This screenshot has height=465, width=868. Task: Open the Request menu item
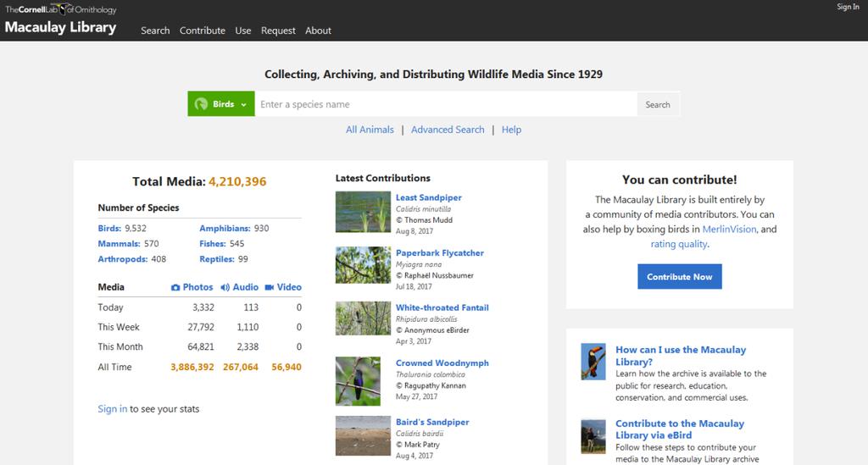278,30
